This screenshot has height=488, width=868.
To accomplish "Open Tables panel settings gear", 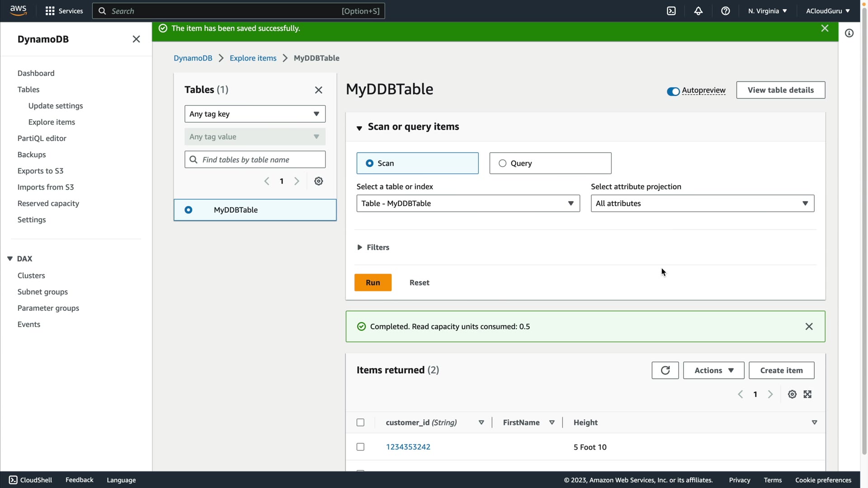I will [x=319, y=181].
